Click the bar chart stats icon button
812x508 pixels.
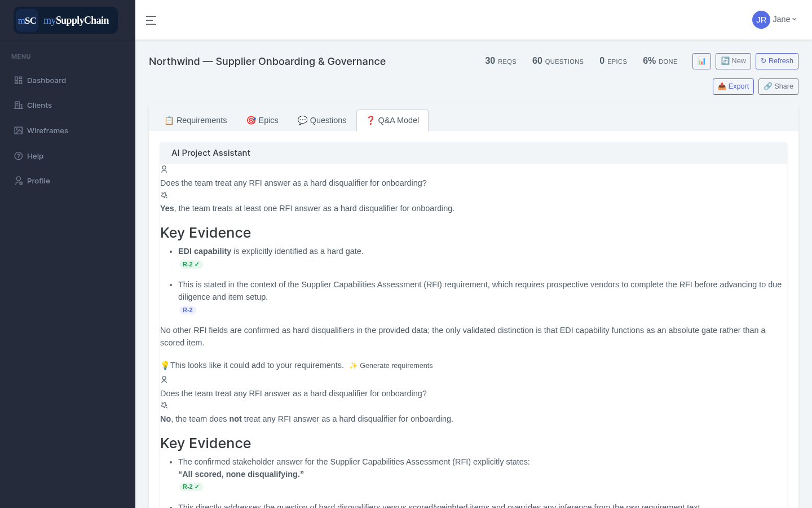coord(701,61)
